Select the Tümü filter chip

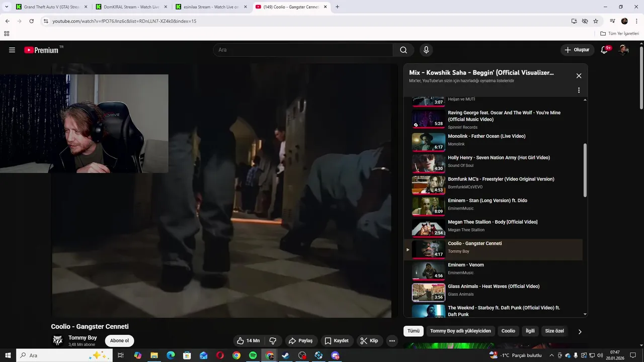pos(413,331)
